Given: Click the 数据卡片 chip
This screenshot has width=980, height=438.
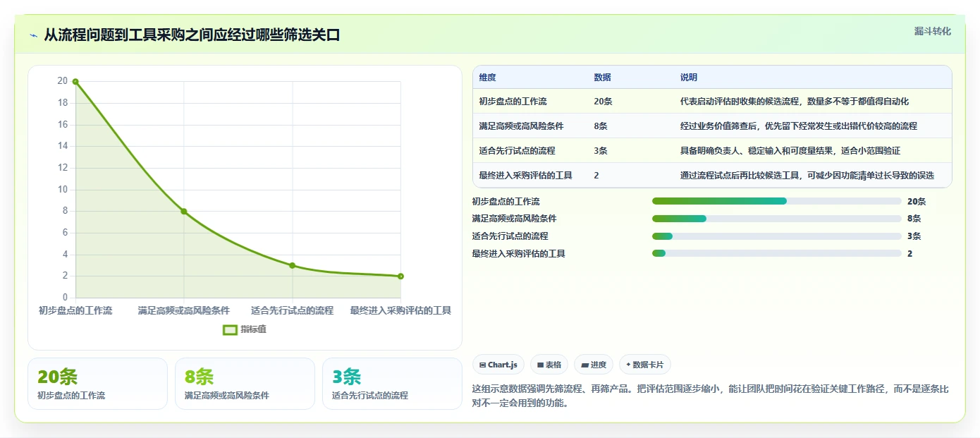Looking at the screenshot, I should pos(645,365).
